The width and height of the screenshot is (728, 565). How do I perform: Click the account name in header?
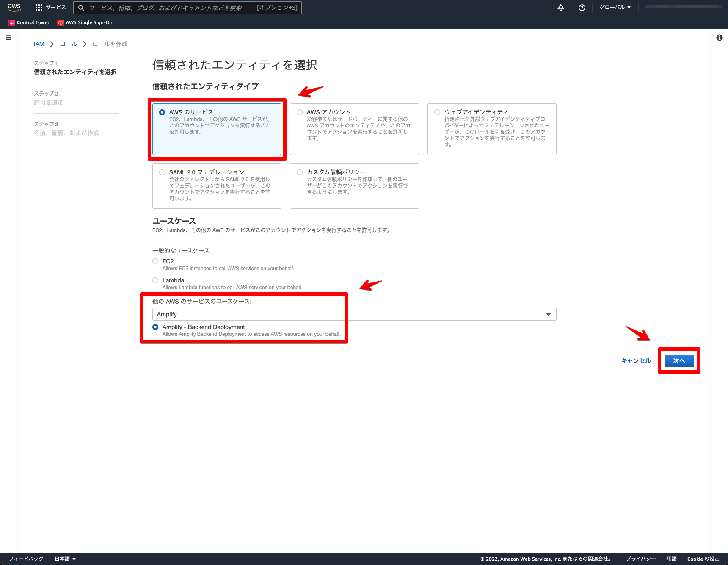coord(684,7)
